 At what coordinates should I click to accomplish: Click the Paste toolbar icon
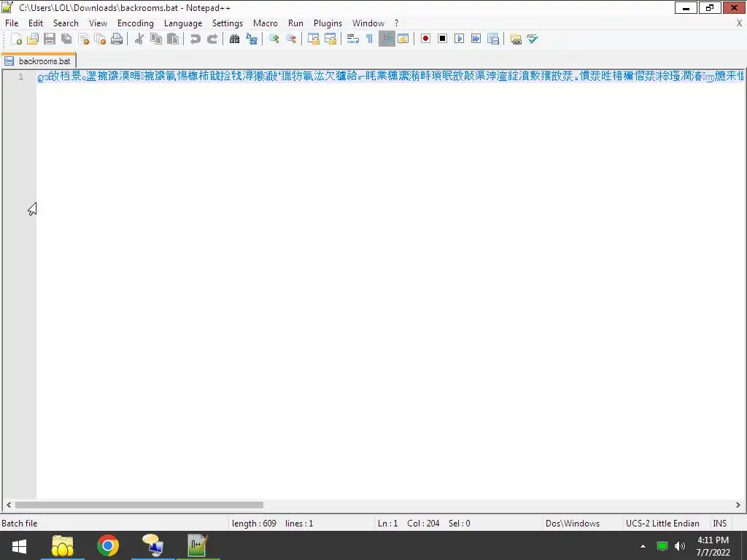click(x=173, y=39)
